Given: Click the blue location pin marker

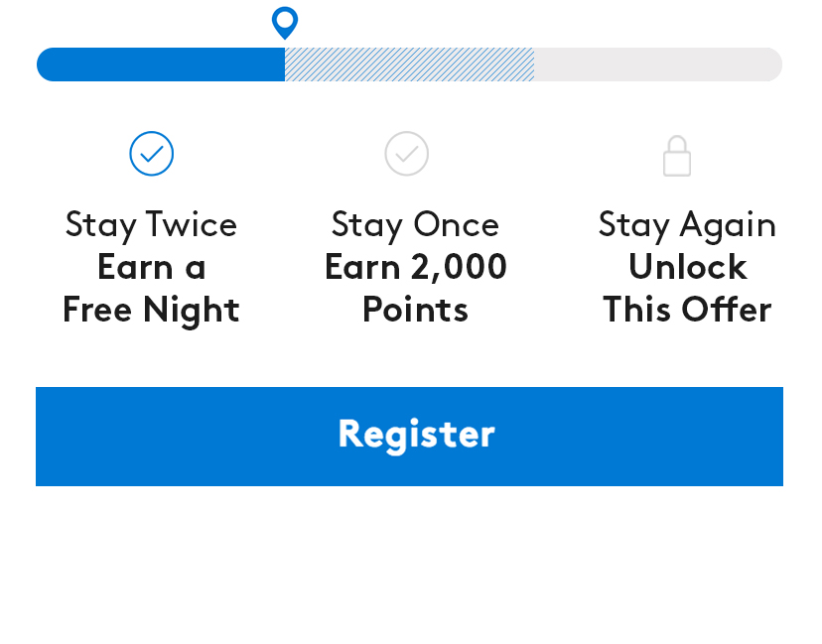Looking at the screenshot, I should [x=285, y=21].
